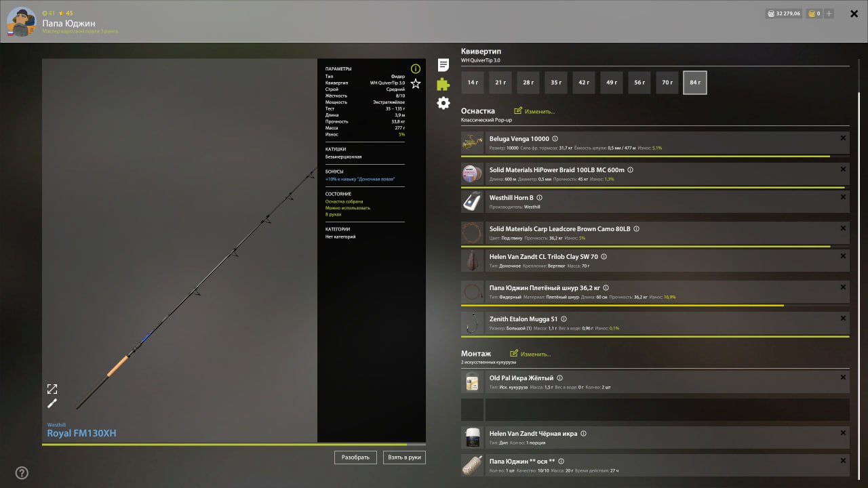Open Solid Materials HiPower Braid thumbnail
This screenshot has width=868, height=488.
tap(472, 174)
